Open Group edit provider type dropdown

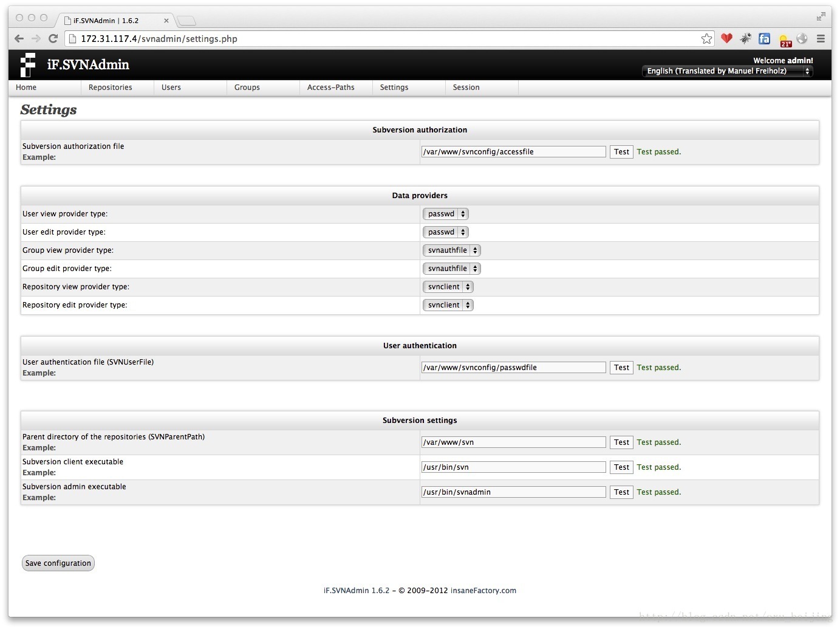tap(452, 269)
